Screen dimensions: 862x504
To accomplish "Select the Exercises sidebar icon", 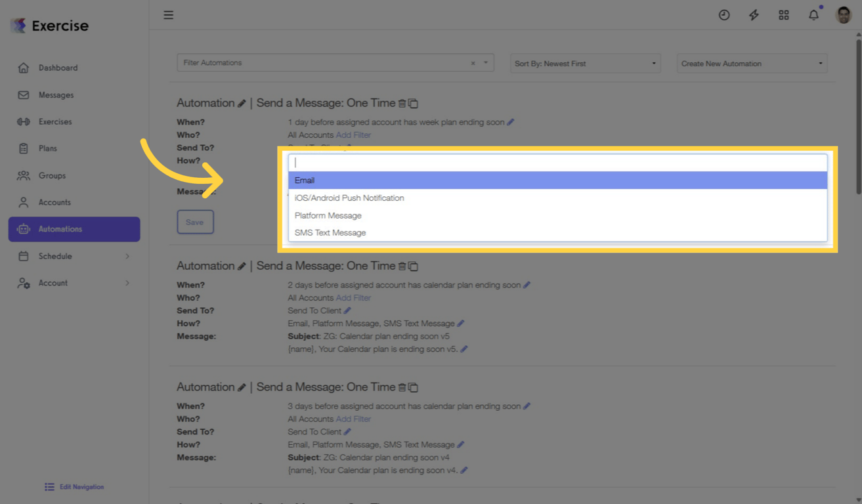I will pyautogui.click(x=56, y=121).
